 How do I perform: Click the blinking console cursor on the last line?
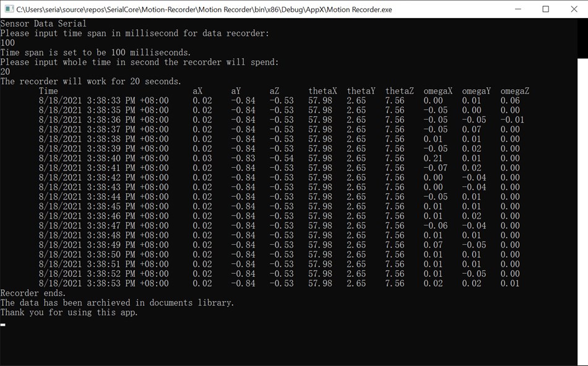click(x=2, y=325)
